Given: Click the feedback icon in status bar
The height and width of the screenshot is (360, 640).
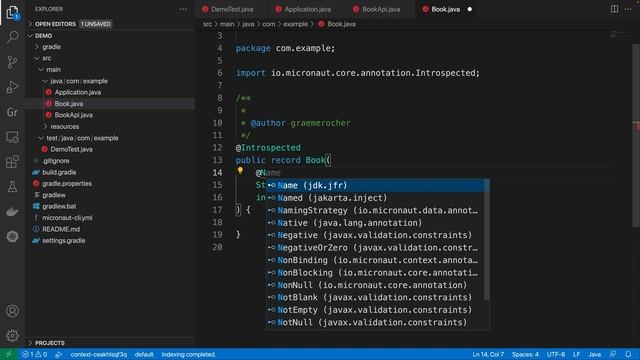Looking at the screenshot, I should click(x=613, y=354).
